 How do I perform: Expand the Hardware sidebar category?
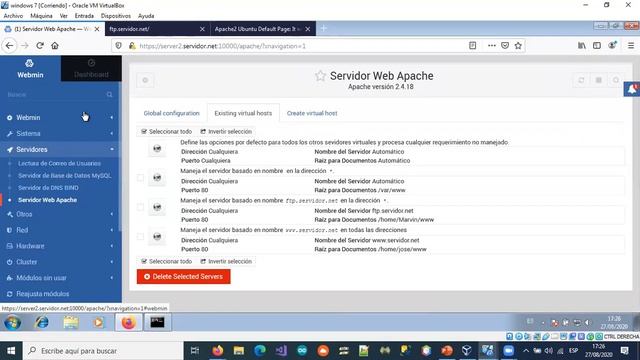60,246
